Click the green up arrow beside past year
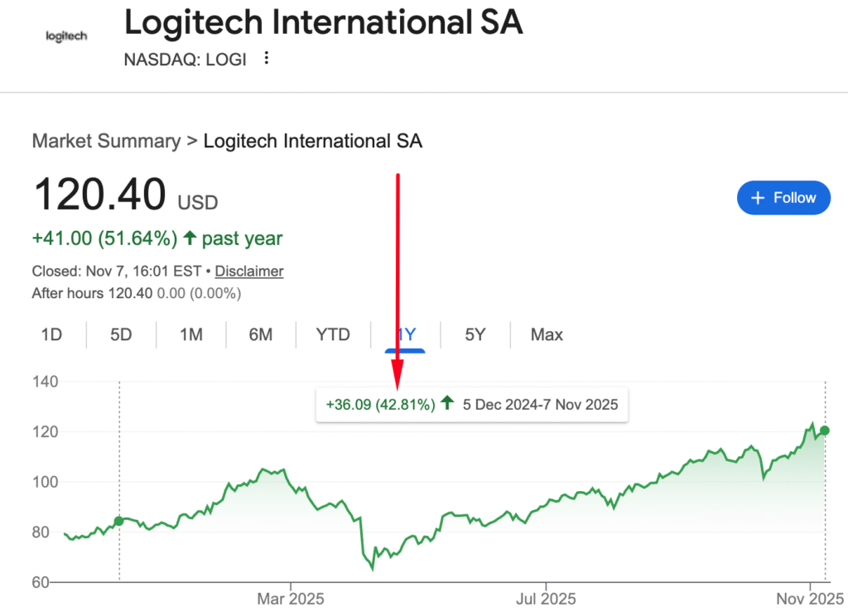 (x=190, y=238)
